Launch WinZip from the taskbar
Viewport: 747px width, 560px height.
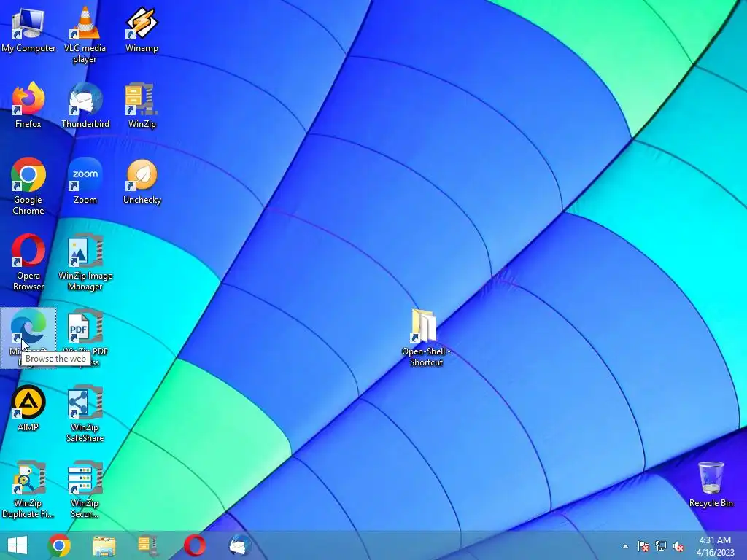pyautogui.click(x=148, y=545)
